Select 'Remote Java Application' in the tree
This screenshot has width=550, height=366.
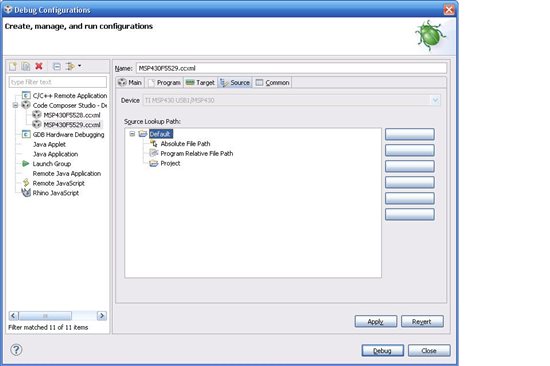coord(67,173)
